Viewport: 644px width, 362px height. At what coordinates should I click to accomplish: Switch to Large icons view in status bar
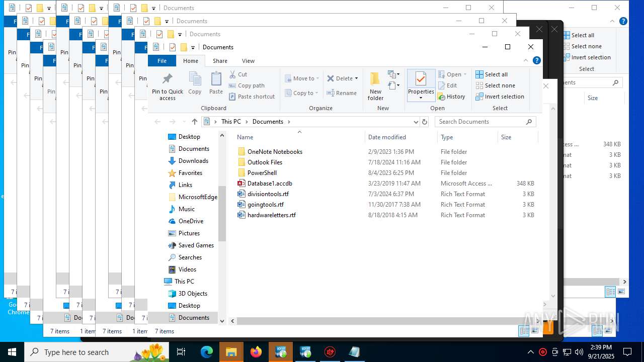pos(534,331)
